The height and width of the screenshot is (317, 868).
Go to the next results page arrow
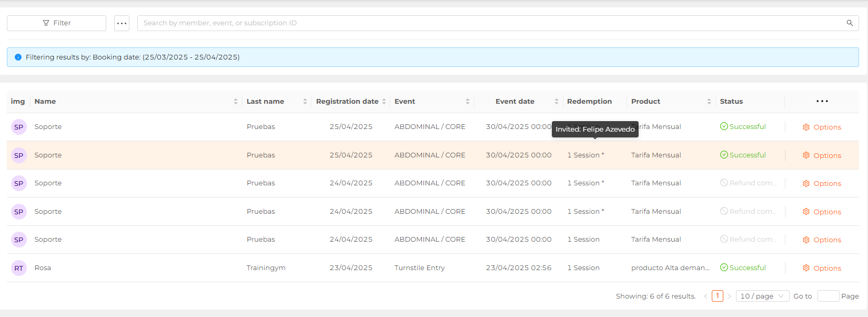pyautogui.click(x=729, y=296)
